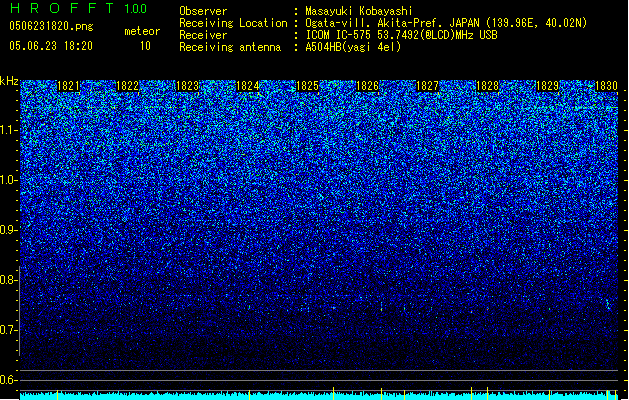Click the 1824 time marker
The width and height of the screenshot is (629, 400).
tap(248, 86)
